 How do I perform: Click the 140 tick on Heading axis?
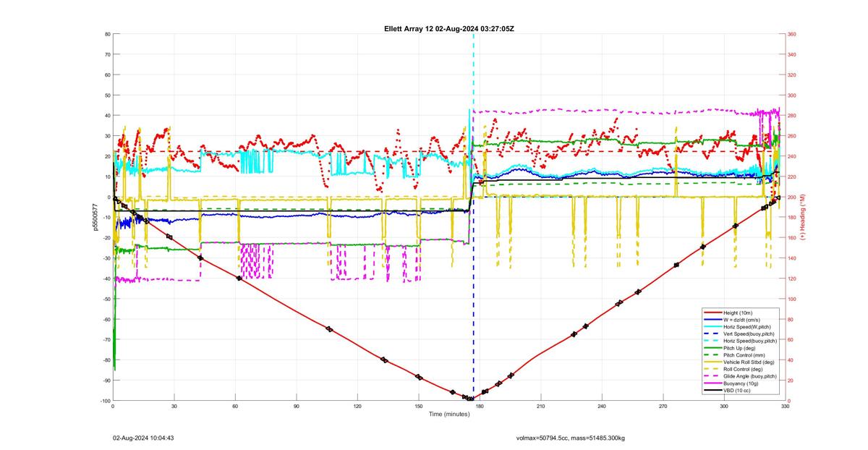[791, 258]
